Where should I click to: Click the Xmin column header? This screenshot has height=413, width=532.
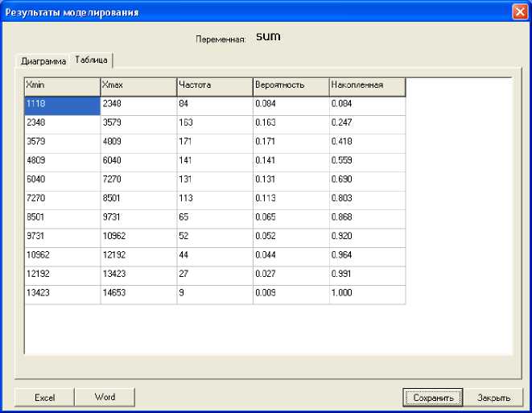click(x=62, y=85)
